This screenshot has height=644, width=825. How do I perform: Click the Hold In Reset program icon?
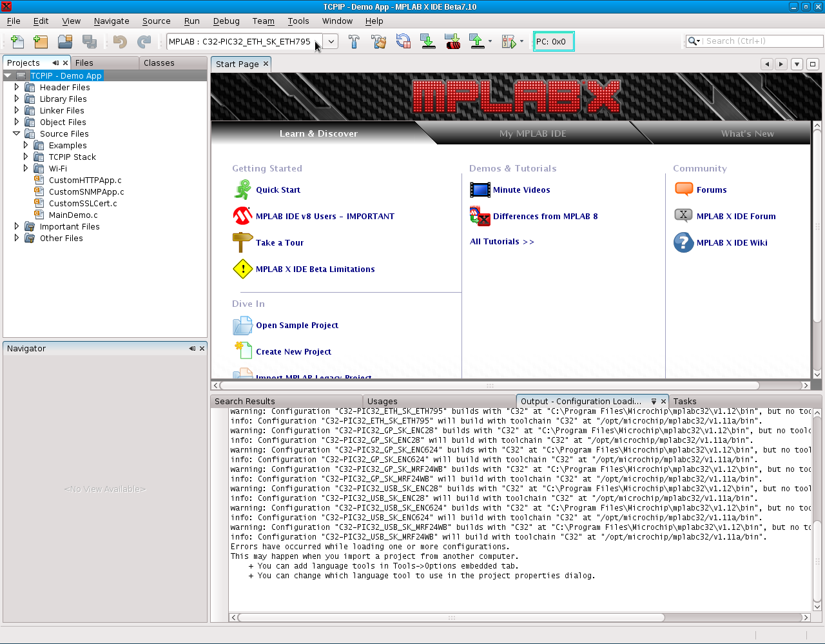pos(452,42)
